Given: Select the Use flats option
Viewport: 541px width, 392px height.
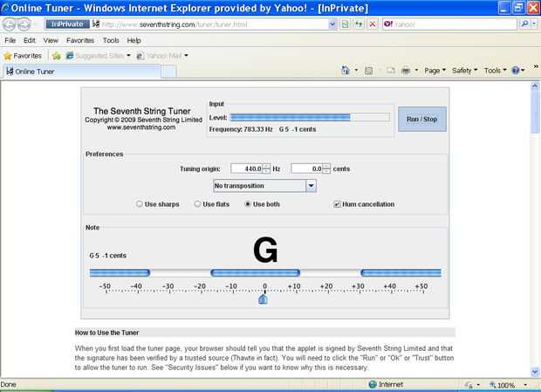Looking at the screenshot, I should coord(197,204).
